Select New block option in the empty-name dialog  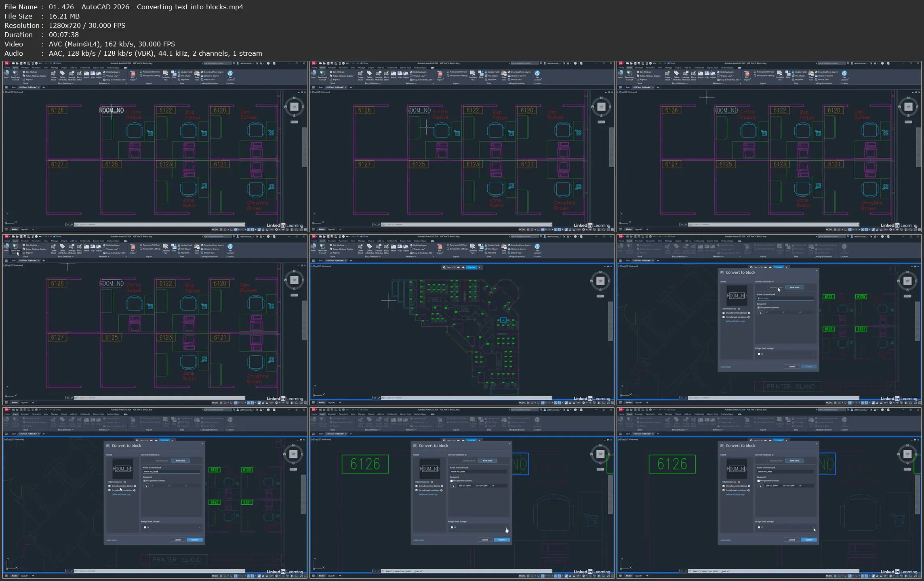(x=795, y=287)
